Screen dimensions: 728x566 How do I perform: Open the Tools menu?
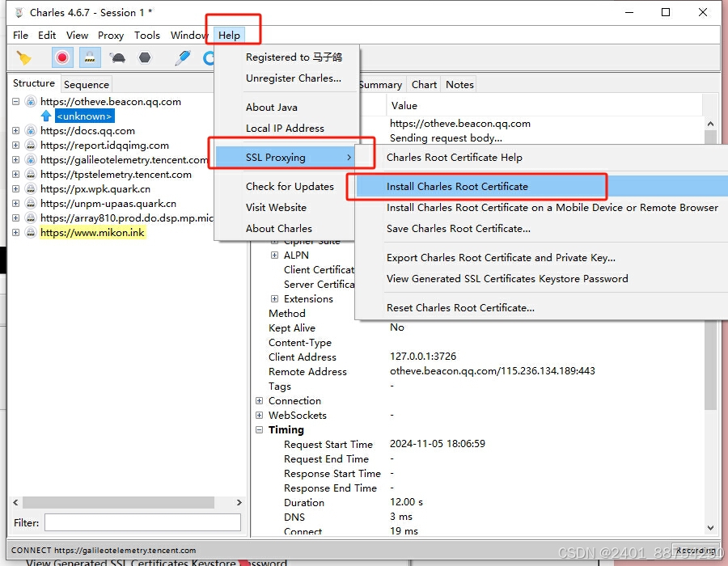pos(147,36)
